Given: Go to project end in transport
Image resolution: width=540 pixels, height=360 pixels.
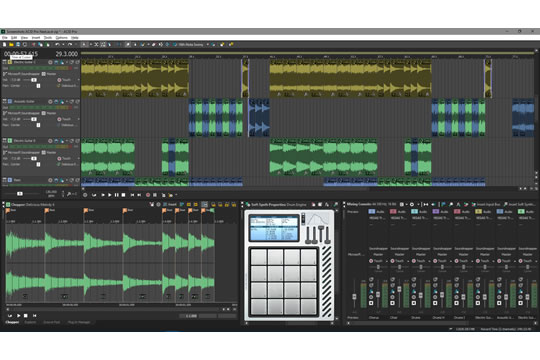Looking at the screenshot, I should click(139, 195).
